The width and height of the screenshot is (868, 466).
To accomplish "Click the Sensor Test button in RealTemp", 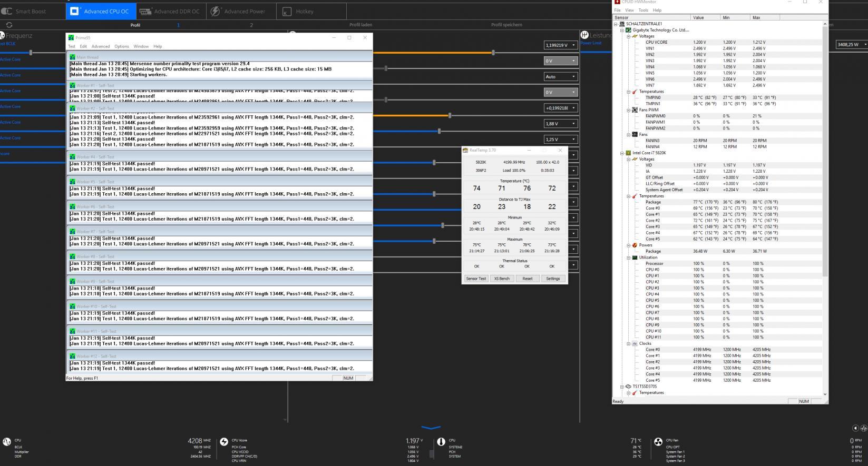I will click(x=476, y=279).
